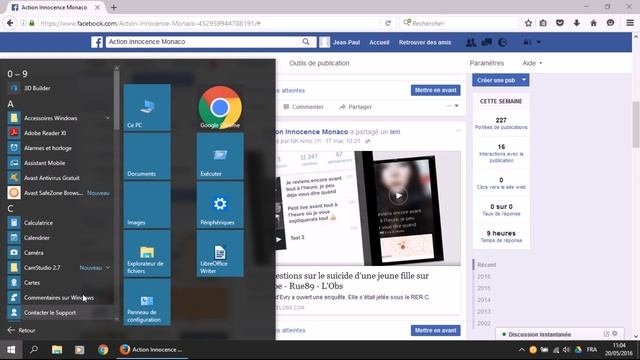Open Créer une pub dropdown arrow

(x=524, y=80)
